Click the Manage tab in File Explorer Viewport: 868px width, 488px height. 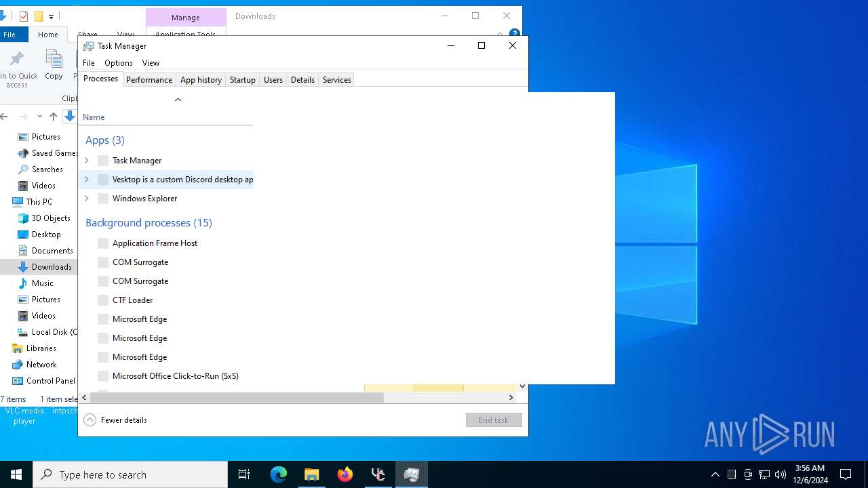coord(186,18)
